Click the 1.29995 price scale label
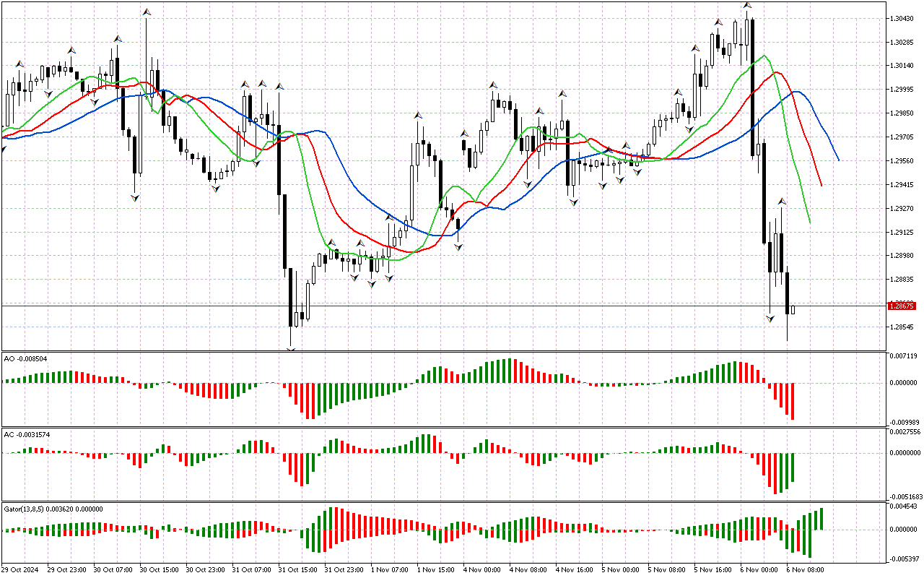 (x=902, y=90)
